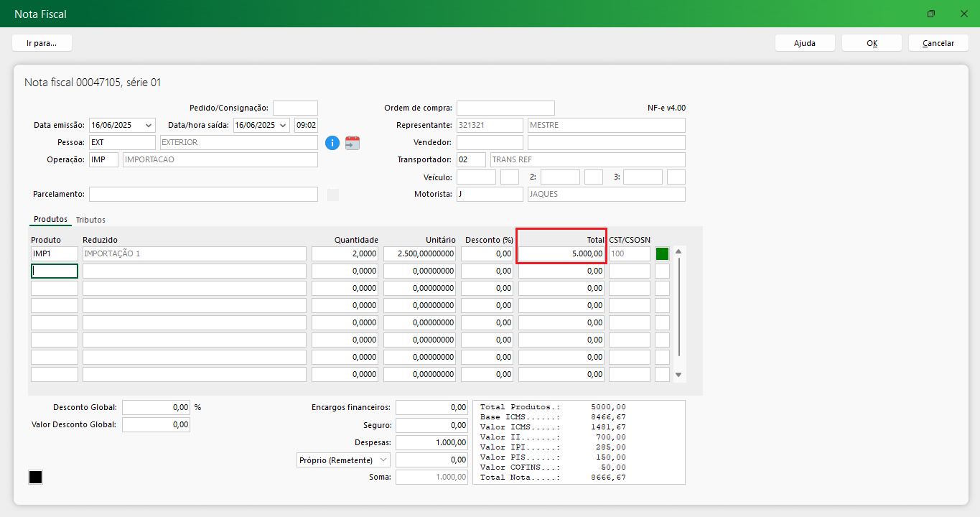Select the Produtos tab

50,220
